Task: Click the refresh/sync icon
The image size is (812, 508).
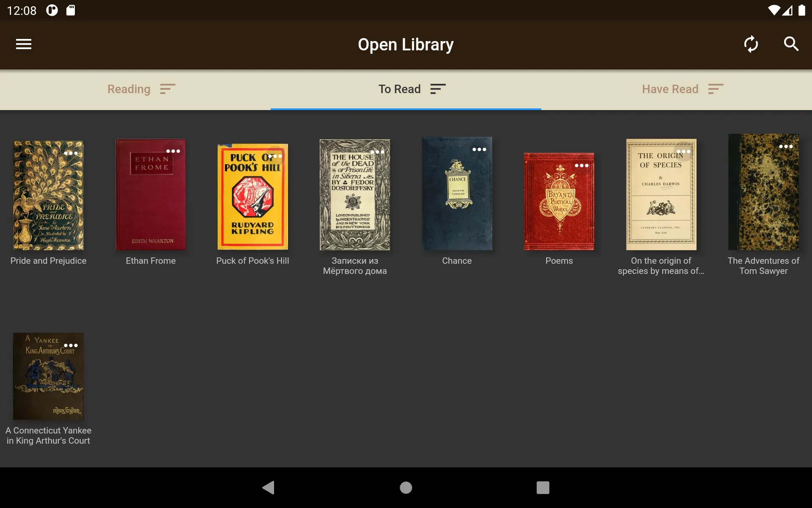Action: click(x=751, y=43)
